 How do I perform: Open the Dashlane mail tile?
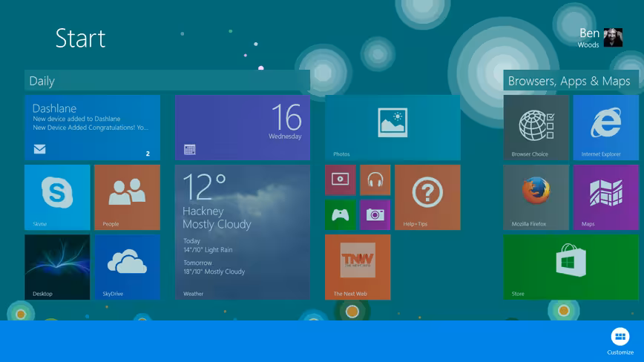tap(93, 128)
